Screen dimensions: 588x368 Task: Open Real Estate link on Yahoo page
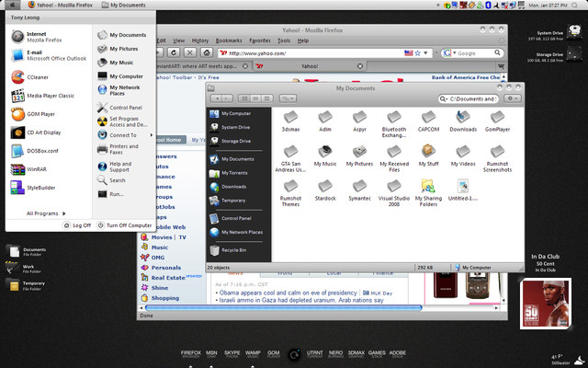pyautogui.click(x=168, y=278)
